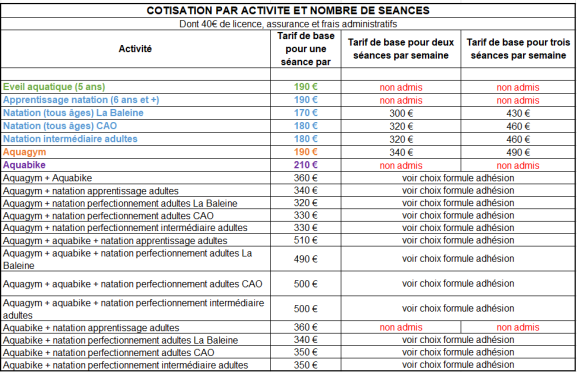Select 'Tarif de base pour trois séances' header
577x372 pixels.
(518, 49)
